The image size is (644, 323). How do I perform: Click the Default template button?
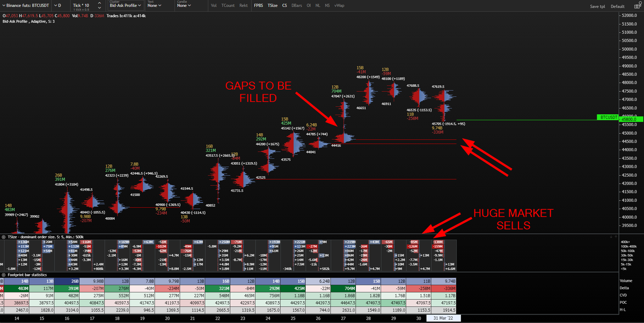617,6
